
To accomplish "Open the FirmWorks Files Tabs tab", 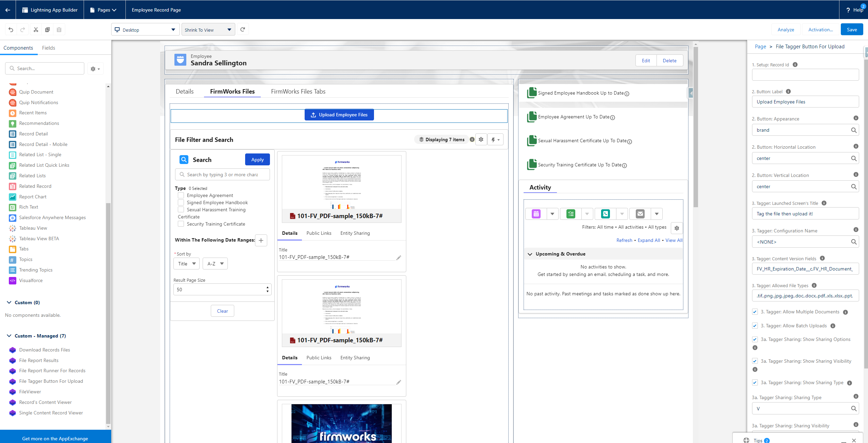I will (x=298, y=92).
